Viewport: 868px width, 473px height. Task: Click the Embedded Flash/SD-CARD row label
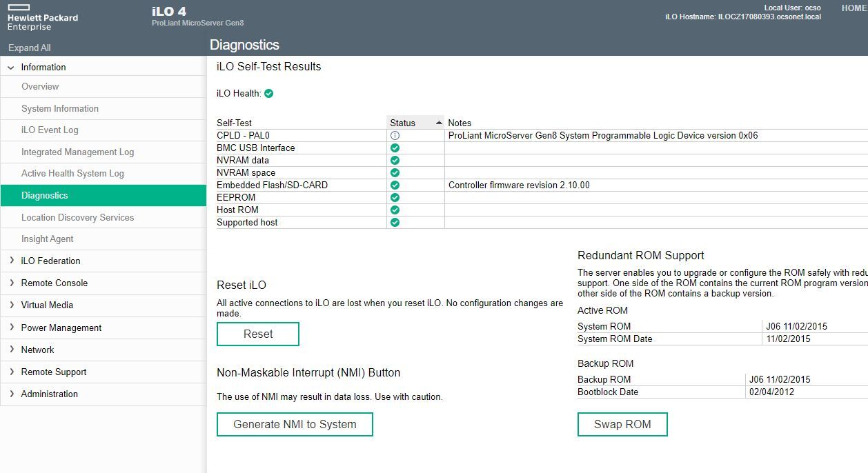(x=273, y=185)
